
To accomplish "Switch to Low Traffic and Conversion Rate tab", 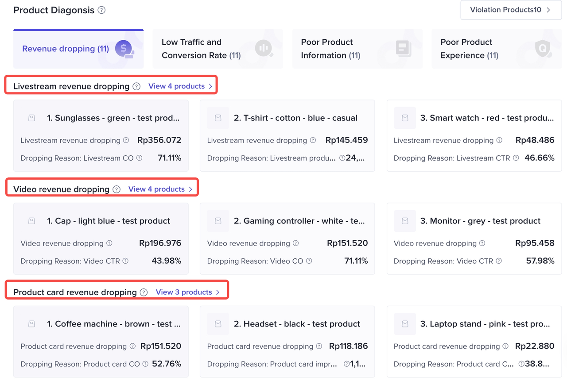I will [x=217, y=49].
